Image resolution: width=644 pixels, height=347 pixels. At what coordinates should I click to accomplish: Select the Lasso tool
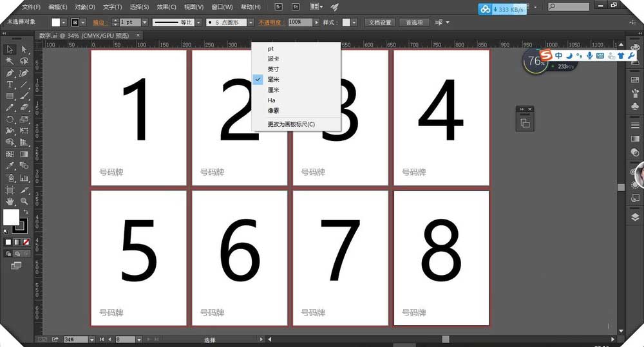point(24,61)
